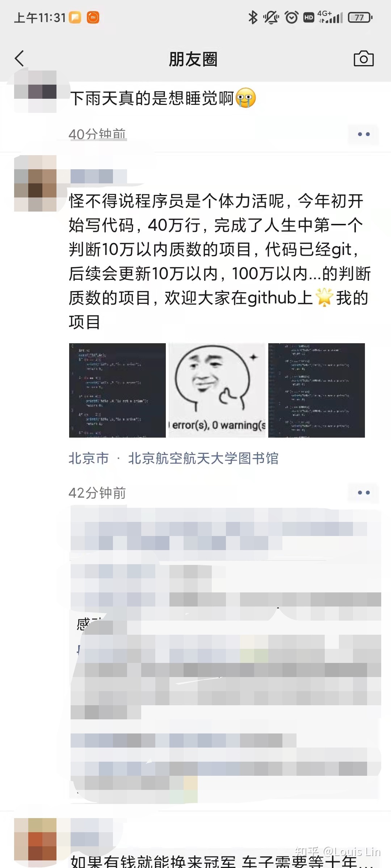
Task: Tap the battery indicator in status bar
Action: tap(360, 17)
